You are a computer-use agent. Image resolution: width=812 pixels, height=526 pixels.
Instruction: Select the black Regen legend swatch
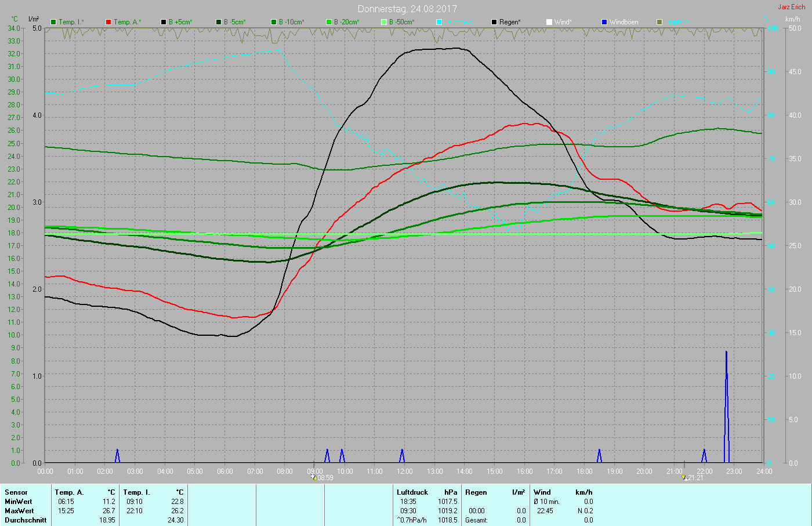coord(494,22)
